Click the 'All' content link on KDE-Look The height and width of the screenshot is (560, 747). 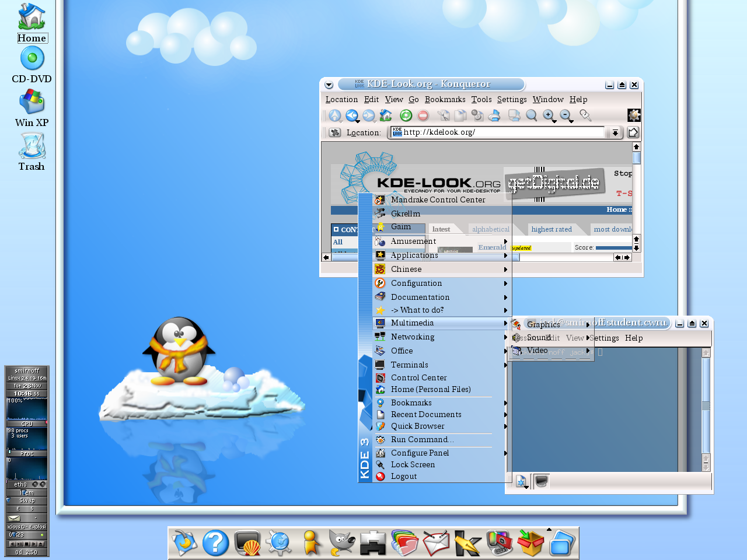(338, 242)
